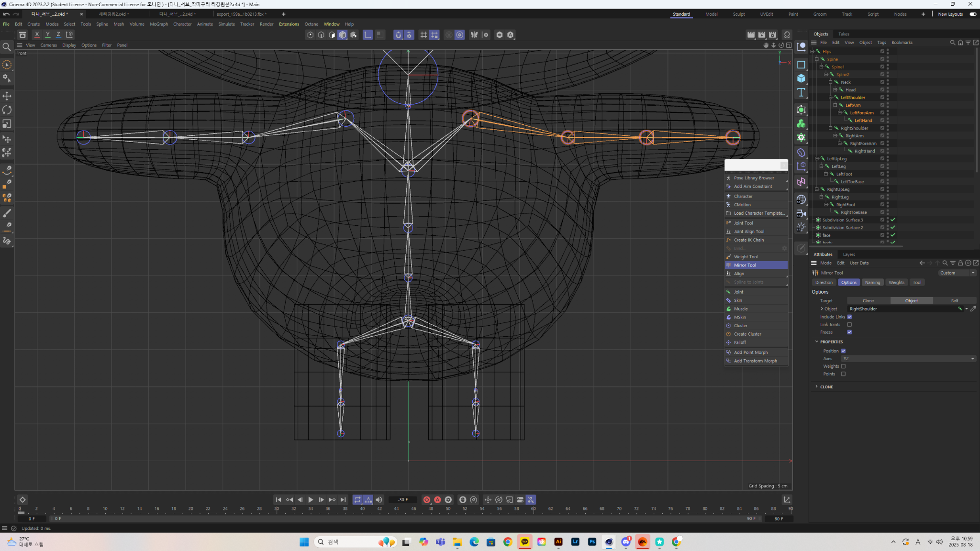Collapse the PROPERTIES section
Image resolution: width=980 pixels, height=551 pixels.
tap(816, 342)
